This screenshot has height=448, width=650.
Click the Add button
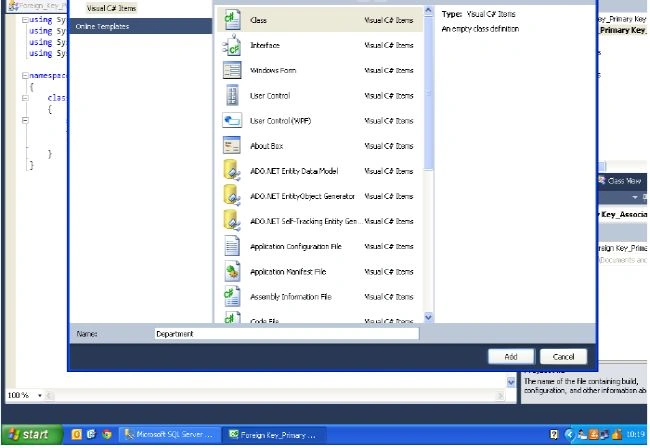[511, 356]
